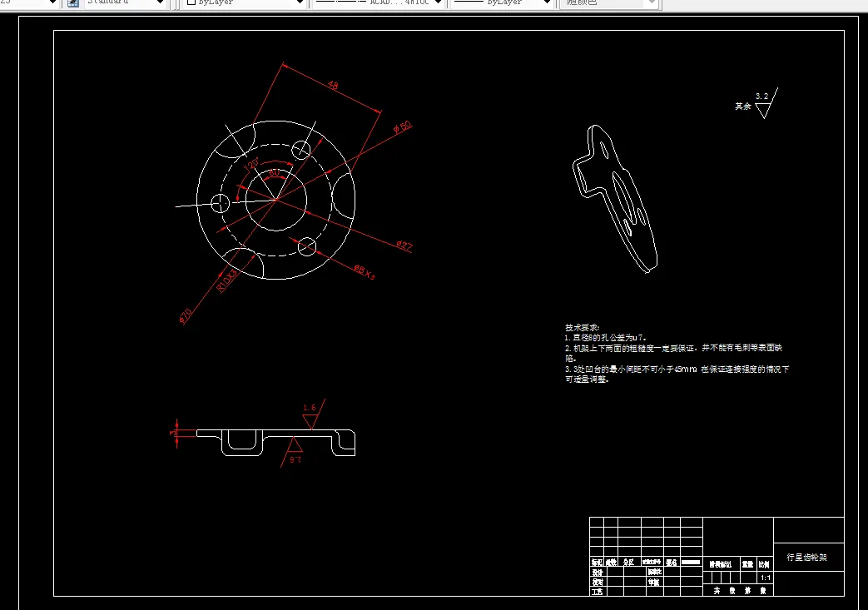Select the R10X3 radius annotation
868x610 pixels.
point(226,280)
